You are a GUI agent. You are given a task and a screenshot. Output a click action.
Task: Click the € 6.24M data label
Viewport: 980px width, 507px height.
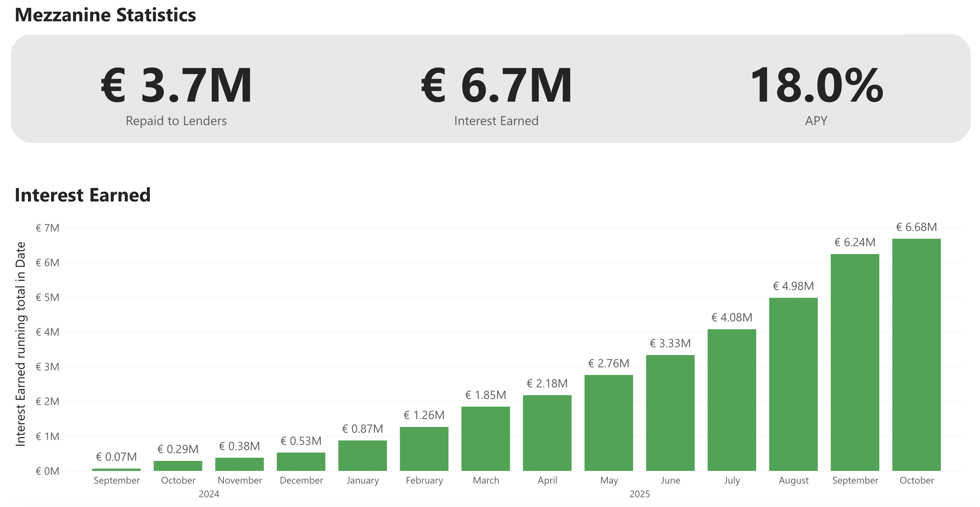(854, 243)
